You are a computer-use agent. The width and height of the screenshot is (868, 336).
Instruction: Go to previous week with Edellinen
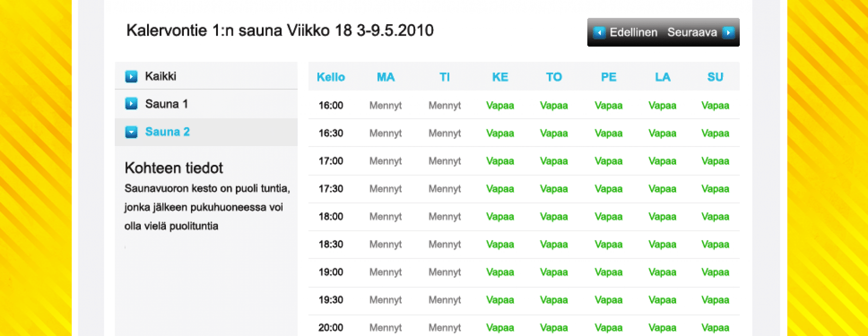634,32
